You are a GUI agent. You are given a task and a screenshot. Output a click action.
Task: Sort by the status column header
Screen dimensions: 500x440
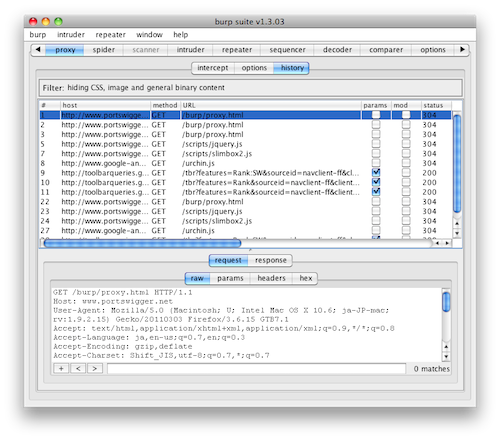tap(436, 105)
